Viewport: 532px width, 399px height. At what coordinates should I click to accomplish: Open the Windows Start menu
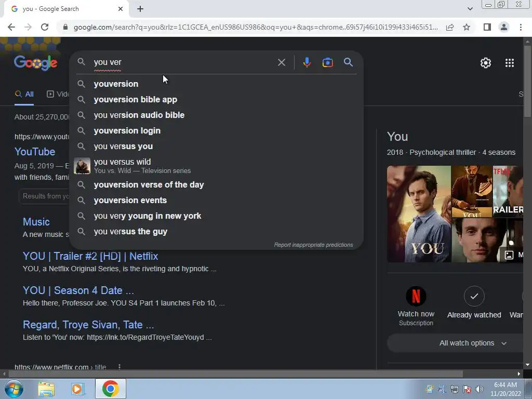[x=14, y=389]
